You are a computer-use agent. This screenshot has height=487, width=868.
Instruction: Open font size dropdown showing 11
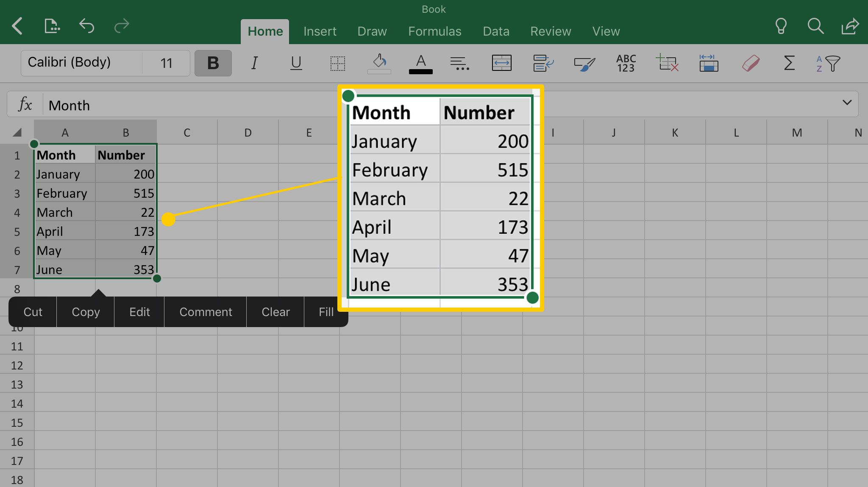click(167, 62)
